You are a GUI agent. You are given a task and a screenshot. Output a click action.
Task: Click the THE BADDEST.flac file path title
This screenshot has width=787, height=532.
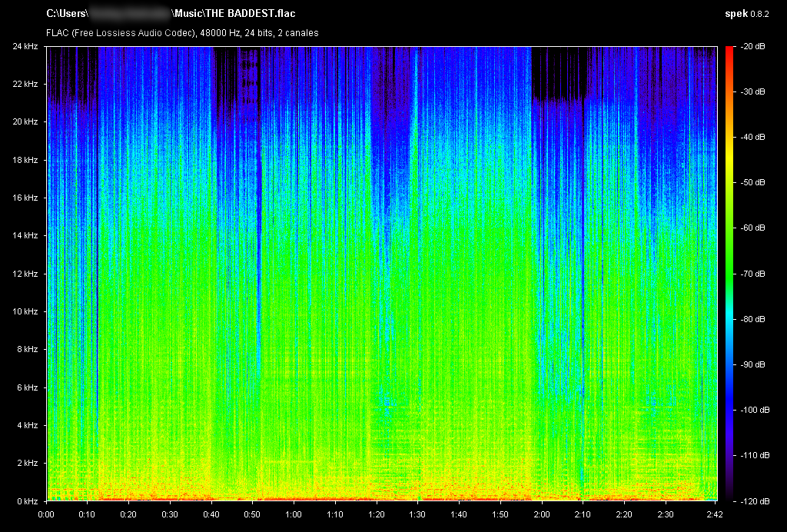[x=171, y=14]
